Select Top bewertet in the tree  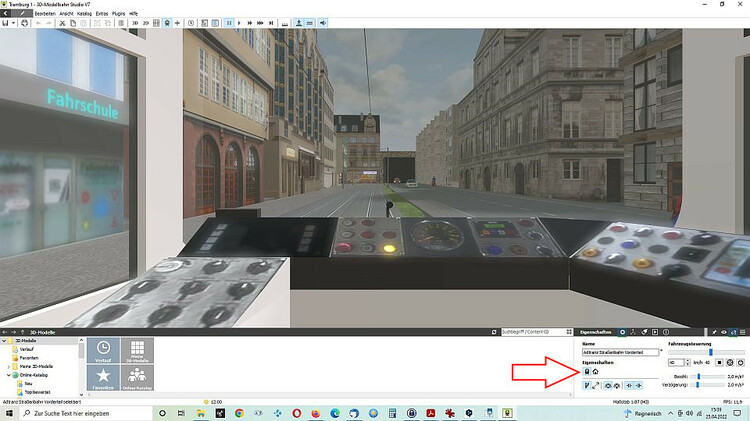[37, 392]
